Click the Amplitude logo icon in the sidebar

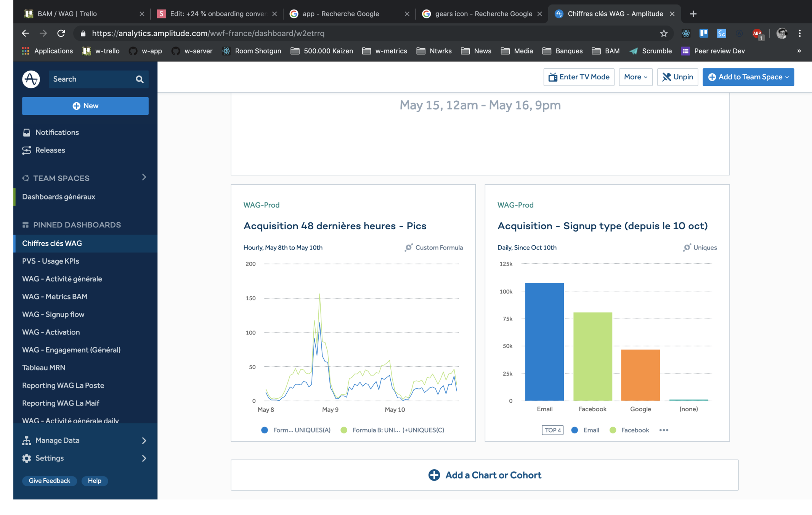(x=31, y=79)
